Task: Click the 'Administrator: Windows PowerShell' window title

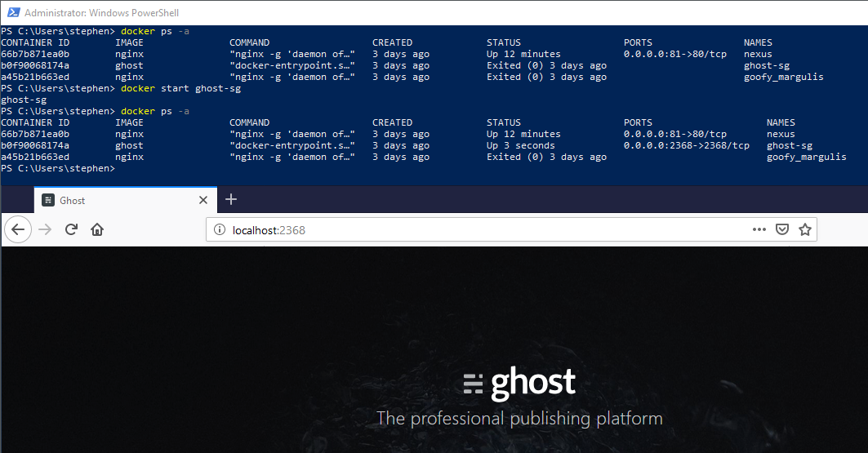Action: pyautogui.click(x=101, y=13)
